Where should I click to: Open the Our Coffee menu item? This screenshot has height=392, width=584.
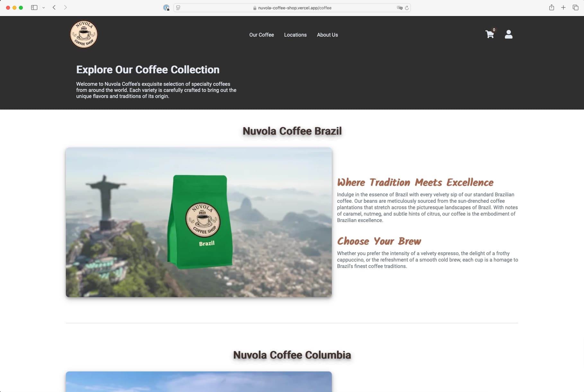(261, 35)
